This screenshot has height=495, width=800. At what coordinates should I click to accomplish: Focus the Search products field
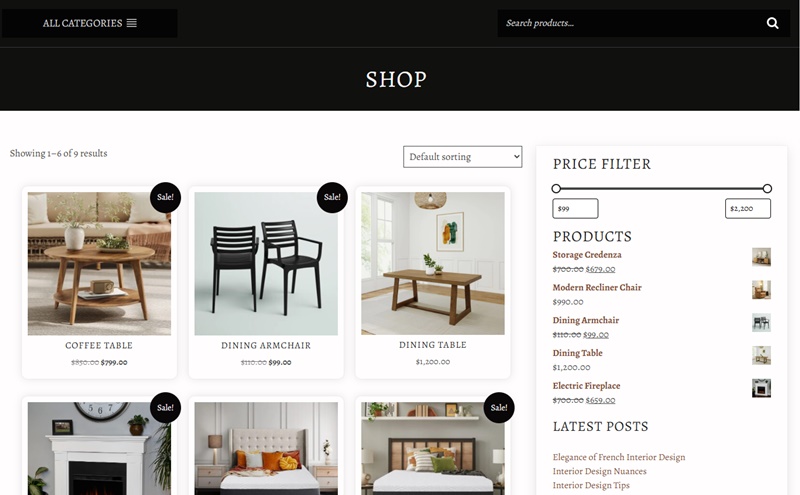pyautogui.click(x=631, y=23)
